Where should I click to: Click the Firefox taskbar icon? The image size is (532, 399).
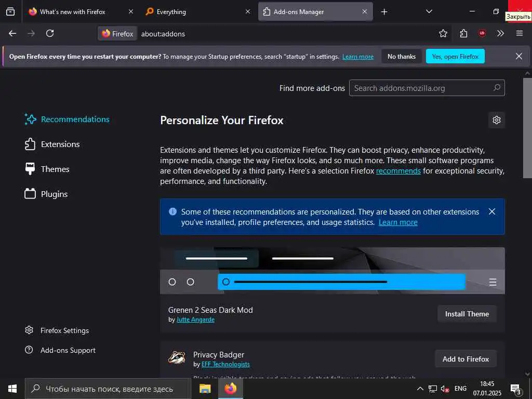[230, 389]
